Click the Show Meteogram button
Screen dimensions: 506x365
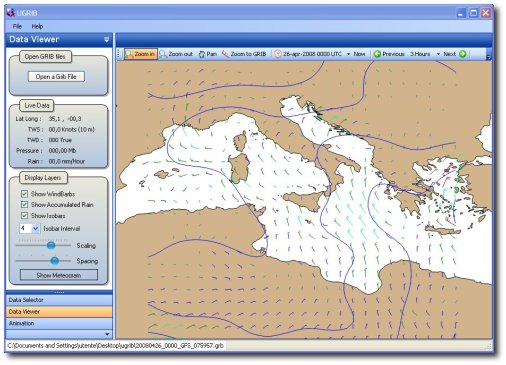point(59,275)
